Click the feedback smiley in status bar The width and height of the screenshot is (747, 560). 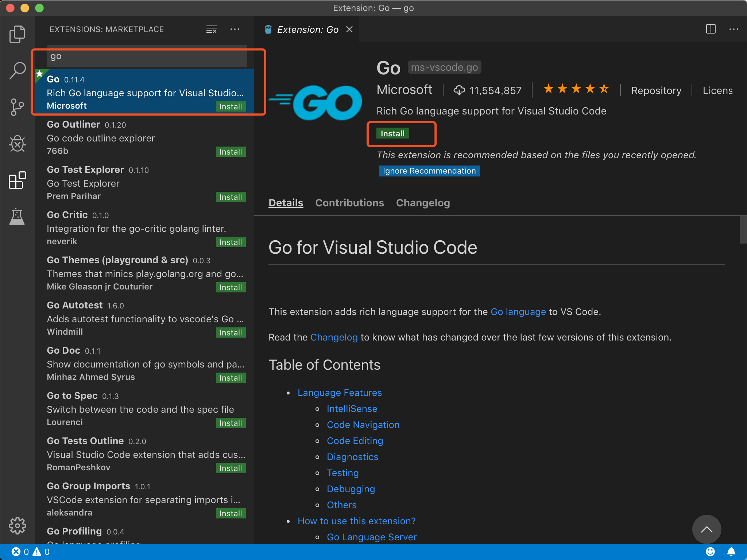(710, 552)
